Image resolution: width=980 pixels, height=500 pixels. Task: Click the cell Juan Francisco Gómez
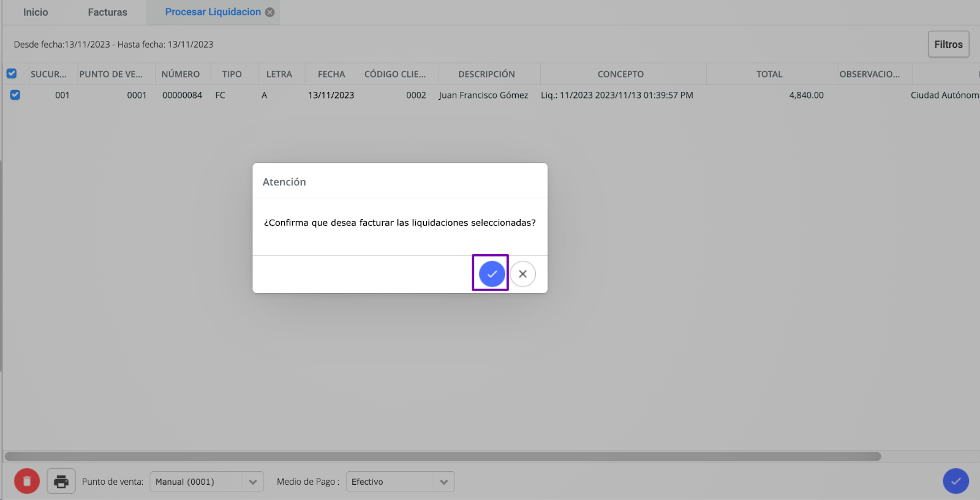click(483, 95)
